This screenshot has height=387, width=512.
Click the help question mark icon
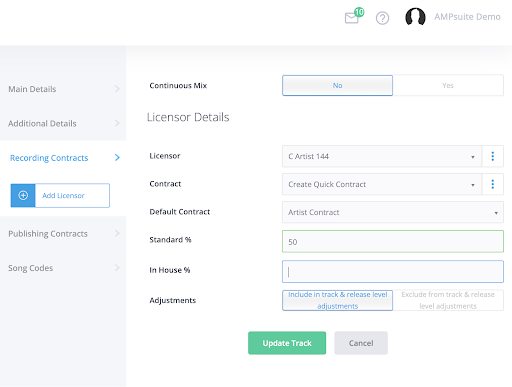click(x=382, y=18)
